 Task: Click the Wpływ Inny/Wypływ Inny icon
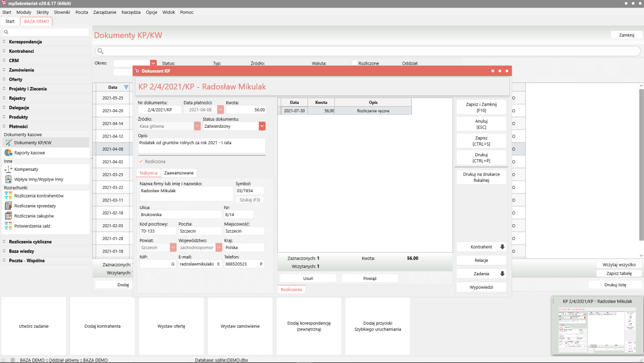(x=9, y=179)
